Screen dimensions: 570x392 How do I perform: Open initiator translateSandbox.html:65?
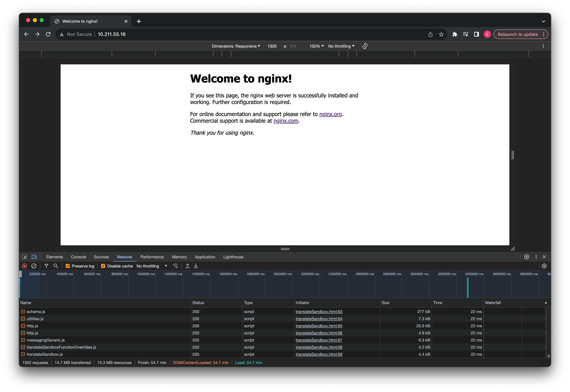(319, 326)
